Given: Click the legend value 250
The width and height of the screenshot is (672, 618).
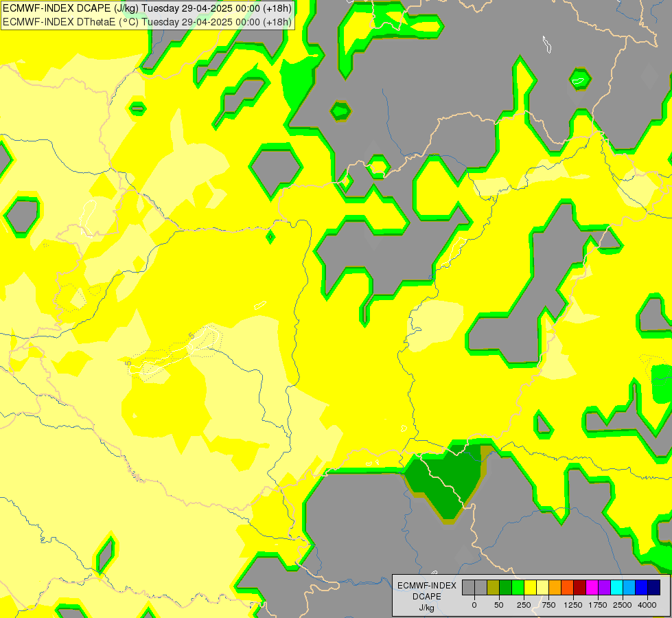Looking at the screenshot, I should [524, 605].
